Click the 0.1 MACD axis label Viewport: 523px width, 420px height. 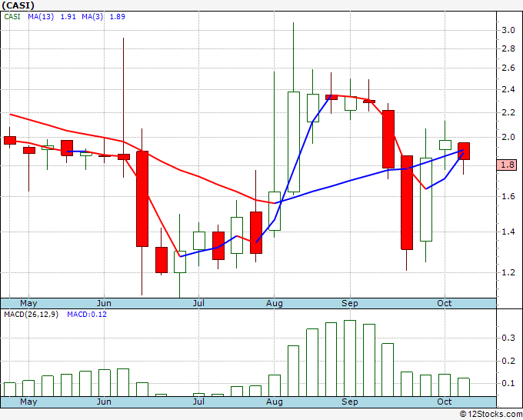508,383
